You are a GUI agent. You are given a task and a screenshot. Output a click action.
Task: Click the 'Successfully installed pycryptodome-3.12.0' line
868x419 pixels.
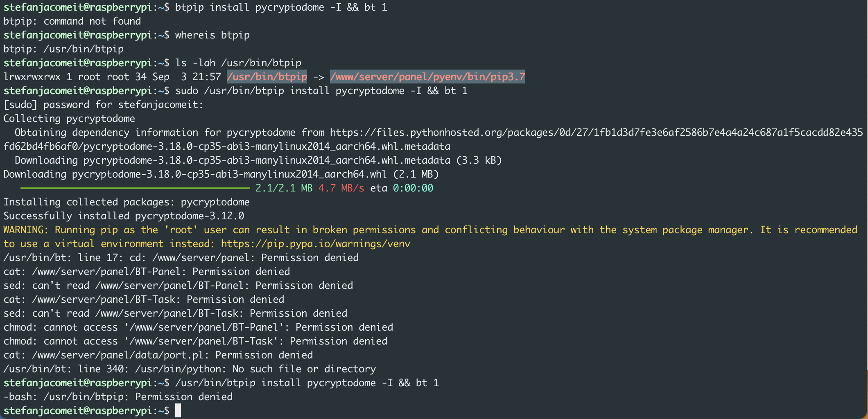(x=124, y=216)
